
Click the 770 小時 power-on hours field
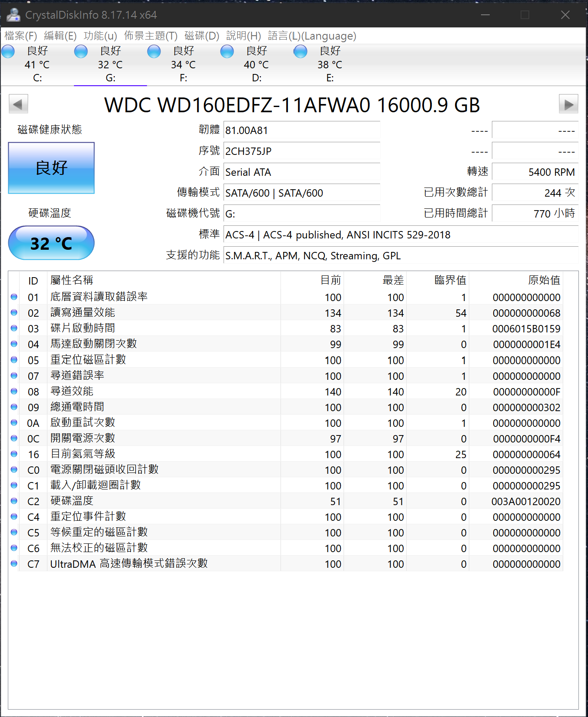535,214
